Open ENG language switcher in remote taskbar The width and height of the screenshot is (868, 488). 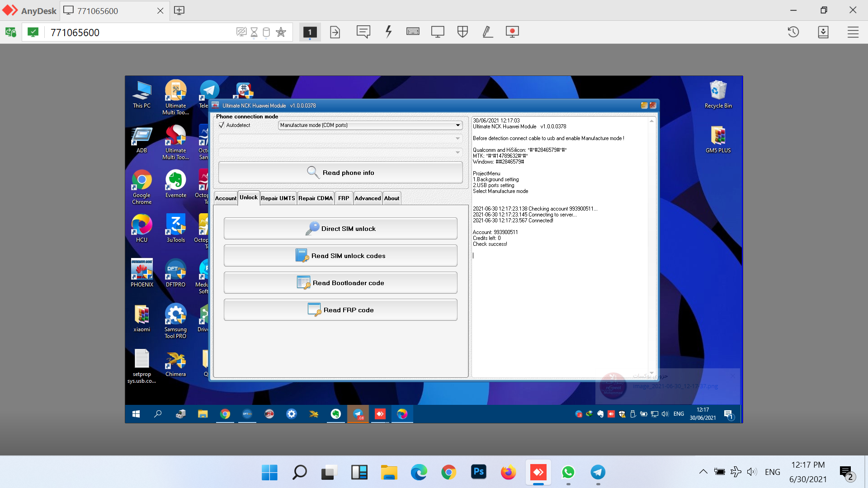point(679,414)
